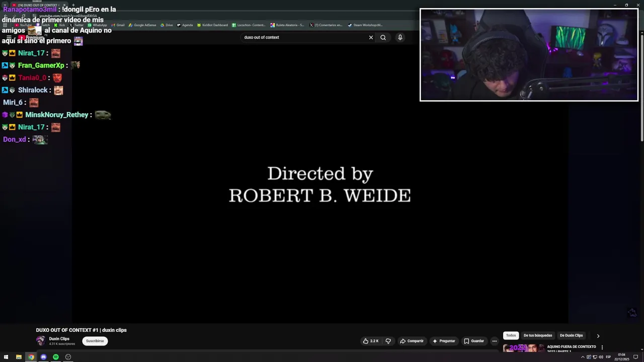
Task: Open Windows notification center icon
Action: tap(635, 357)
